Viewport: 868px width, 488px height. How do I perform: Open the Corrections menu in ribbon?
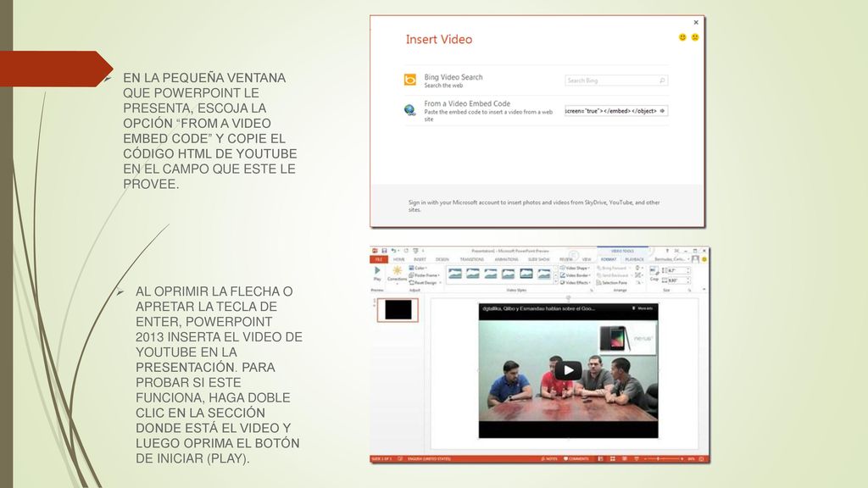[397, 275]
